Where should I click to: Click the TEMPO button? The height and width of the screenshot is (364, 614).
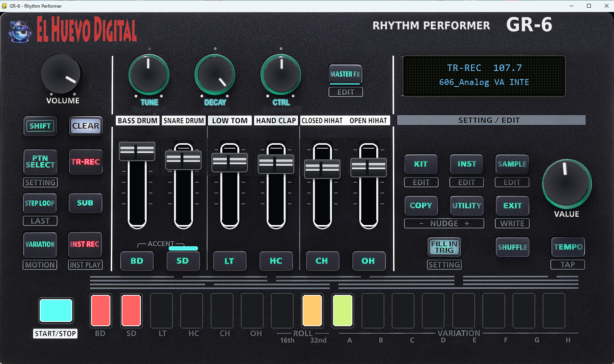[568, 247]
